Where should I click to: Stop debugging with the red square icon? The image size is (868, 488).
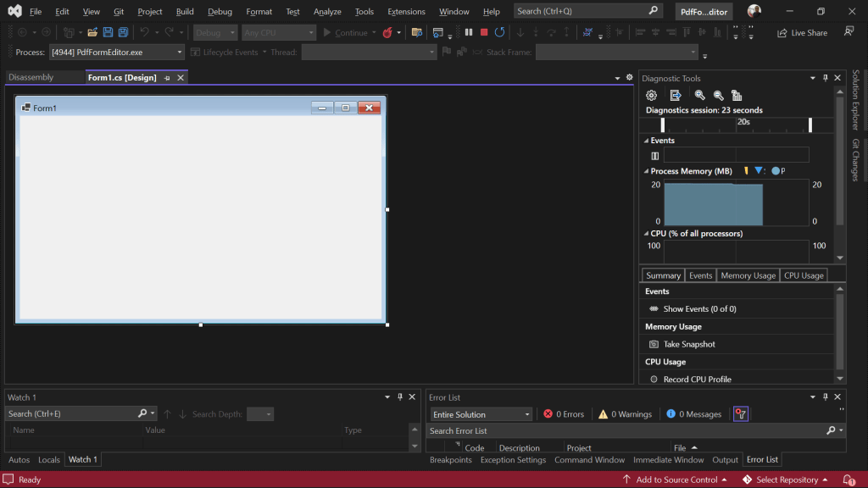(x=484, y=33)
